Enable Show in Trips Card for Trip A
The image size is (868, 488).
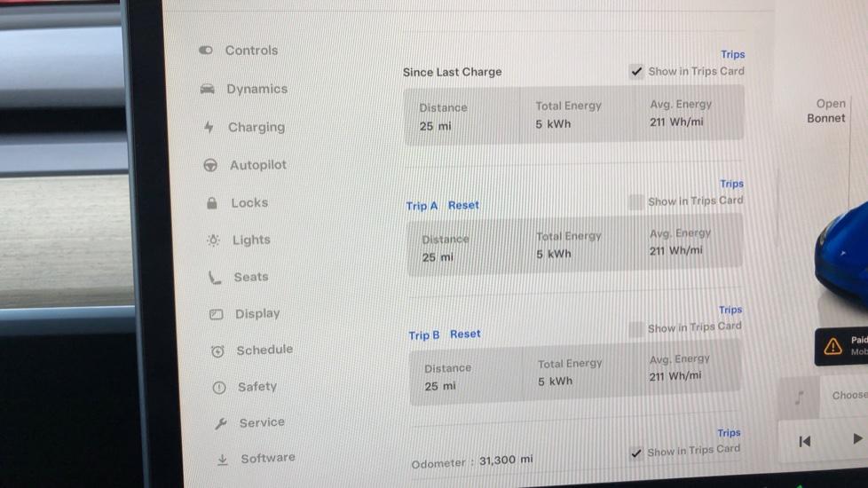[636, 201]
